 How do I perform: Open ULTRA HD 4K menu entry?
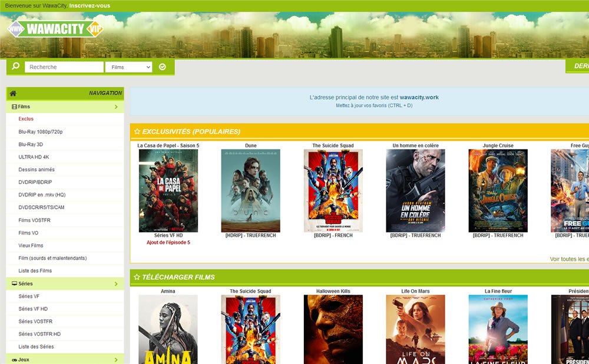34,157
